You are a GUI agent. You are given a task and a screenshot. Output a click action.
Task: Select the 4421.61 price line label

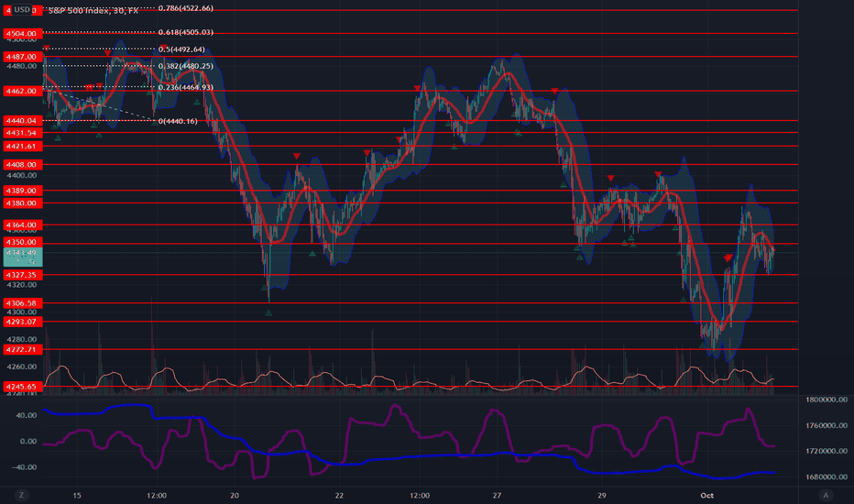pos(22,146)
